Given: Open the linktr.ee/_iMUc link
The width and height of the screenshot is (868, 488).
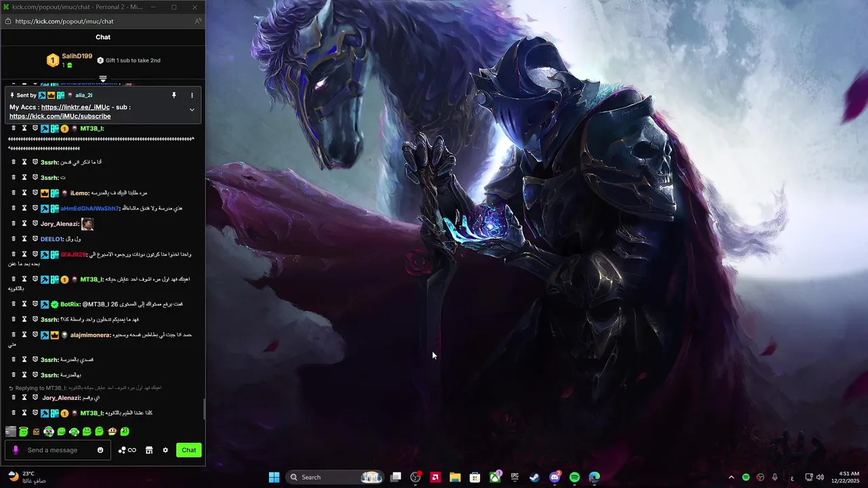Looking at the screenshot, I should pos(75,107).
